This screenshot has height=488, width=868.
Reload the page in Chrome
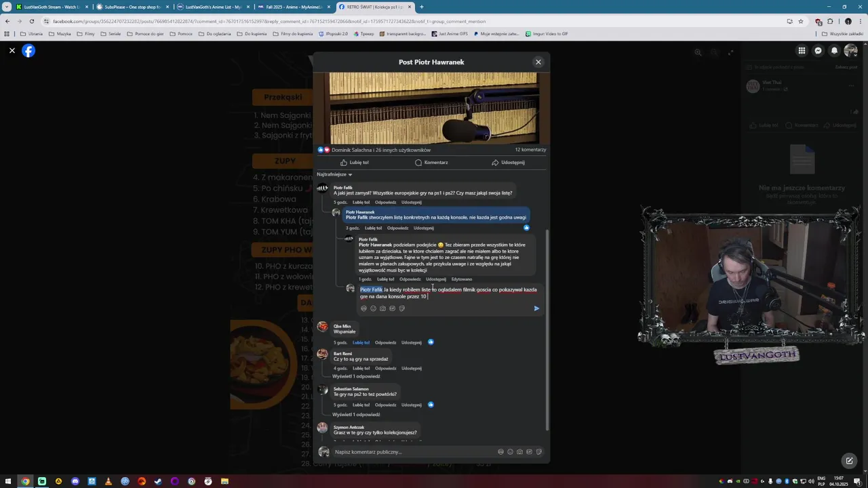[x=31, y=21]
